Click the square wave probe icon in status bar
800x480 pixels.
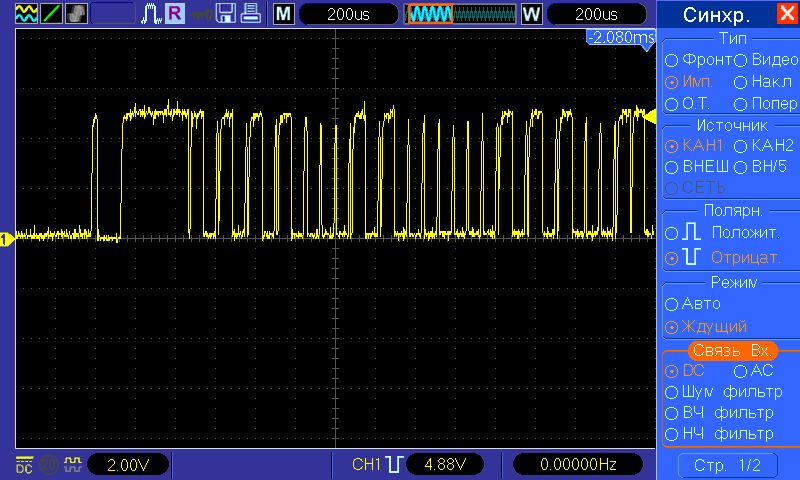72,464
